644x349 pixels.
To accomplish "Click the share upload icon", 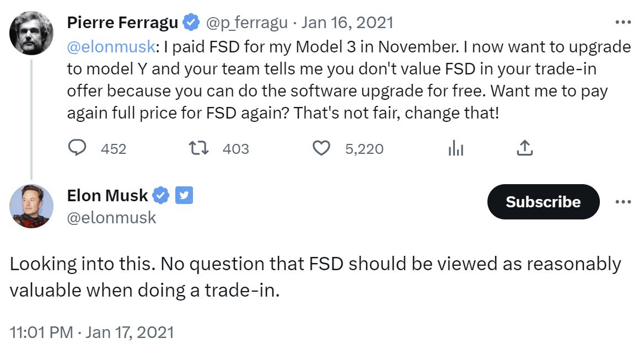I will click(524, 148).
